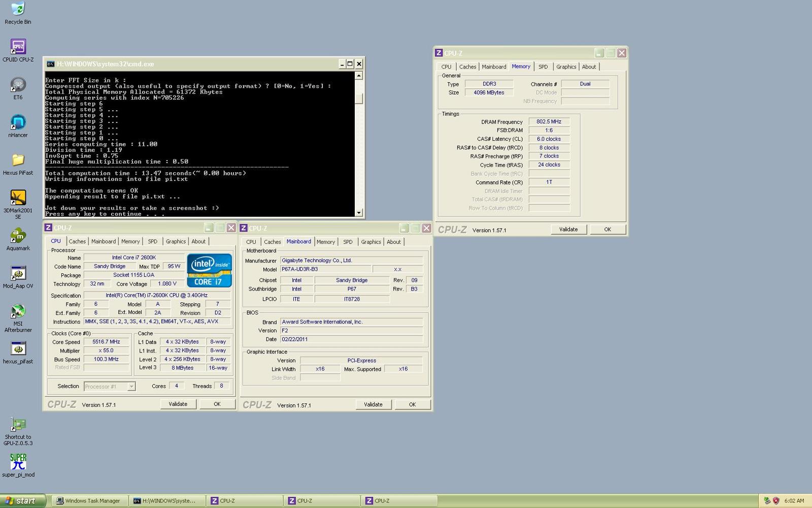Image resolution: width=812 pixels, height=508 pixels.
Task: Open Memory tab in CPU window
Action: 130,241
